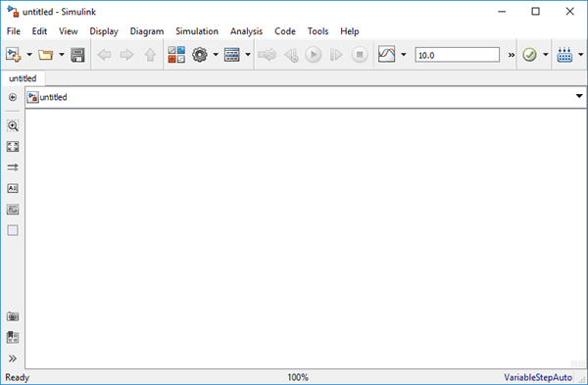588x385 pixels.
Task: Save the model with the floppy icon
Action: point(77,55)
